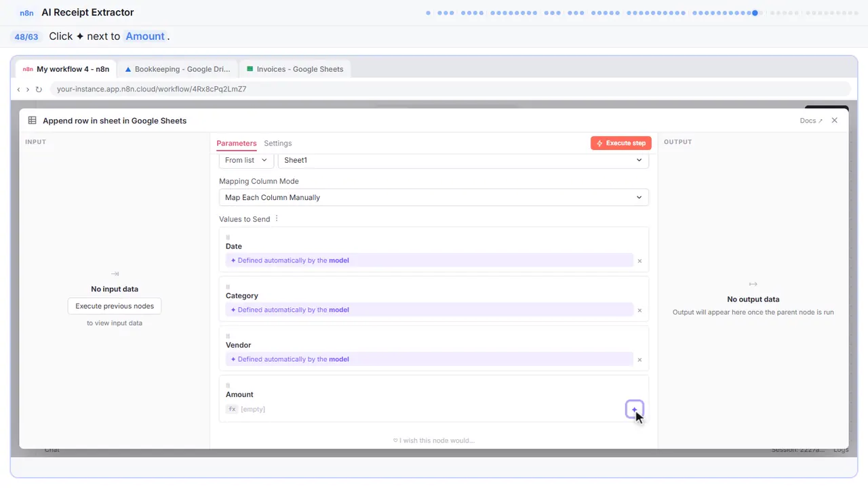Remove the Date field's model-defined value
The height and width of the screenshot is (488, 868).
pyautogui.click(x=639, y=261)
